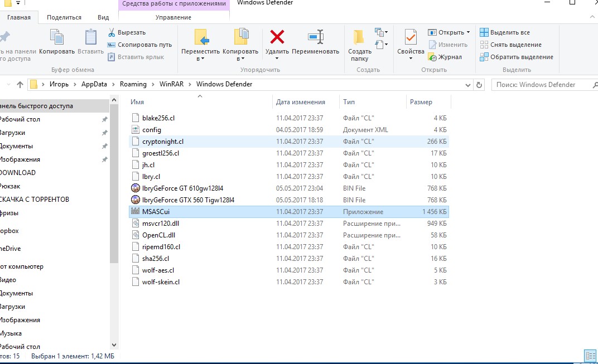This screenshot has width=598, height=364.
Task: Click AppData in the address path
Action: click(94, 84)
